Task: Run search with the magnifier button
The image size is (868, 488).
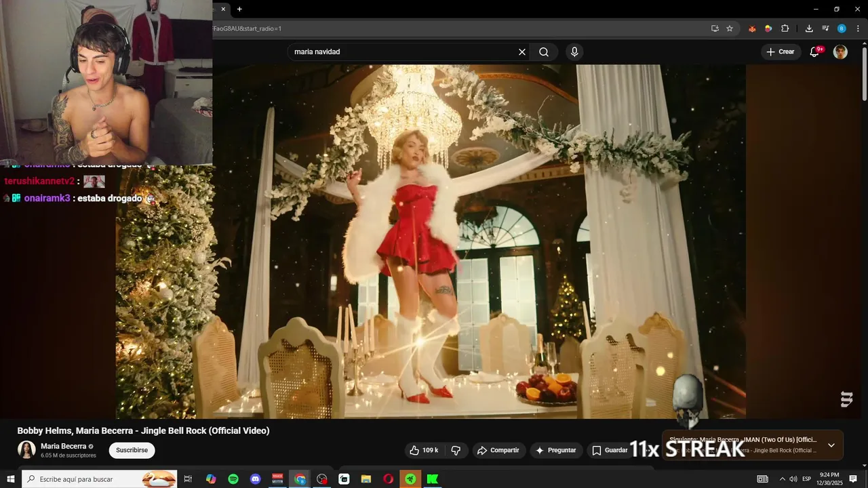Action: pos(544,52)
